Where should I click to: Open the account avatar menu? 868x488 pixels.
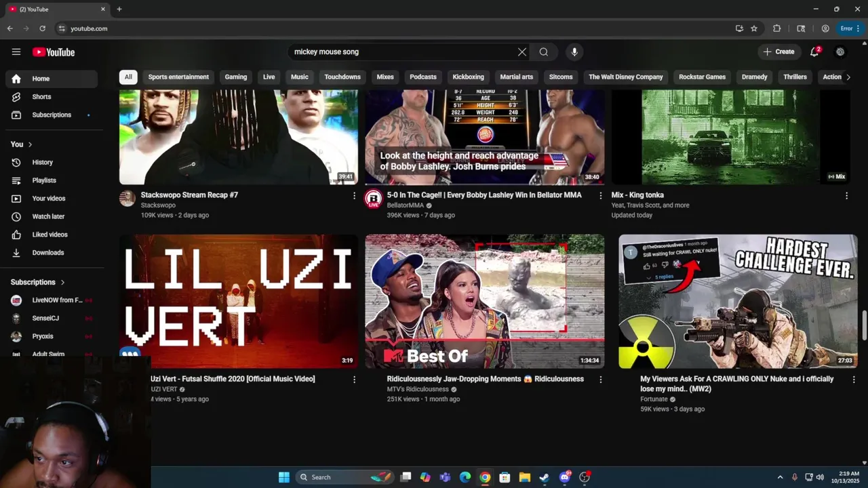[840, 52]
